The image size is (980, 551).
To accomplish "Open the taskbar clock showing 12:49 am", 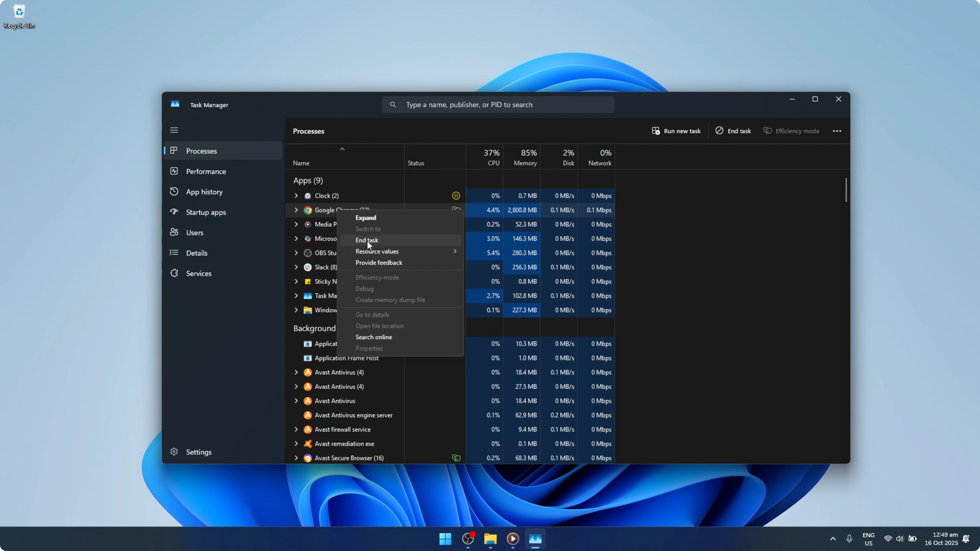I will (941, 539).
